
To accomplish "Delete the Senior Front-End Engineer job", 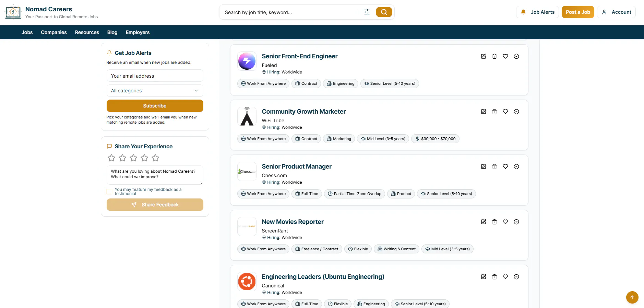I will click(x=494, y=56).
